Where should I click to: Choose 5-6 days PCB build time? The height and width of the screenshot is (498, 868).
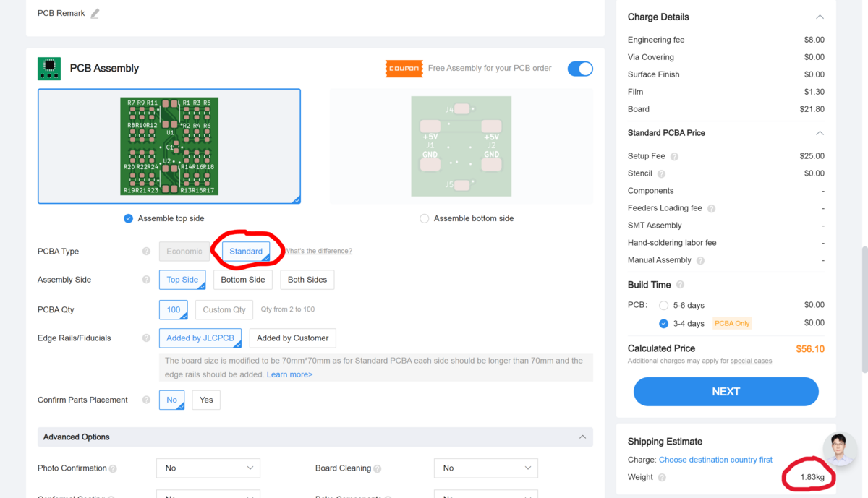coord(663,306)
